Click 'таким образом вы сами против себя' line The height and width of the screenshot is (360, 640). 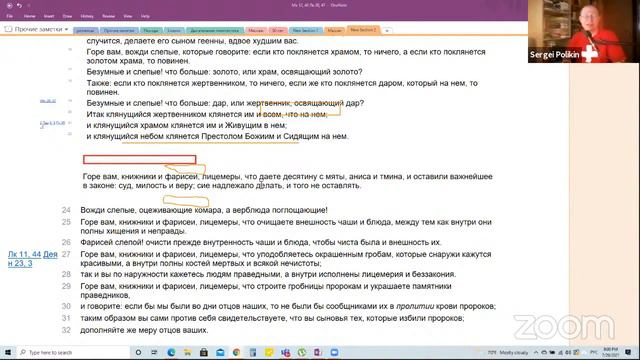tap(272, 318)
